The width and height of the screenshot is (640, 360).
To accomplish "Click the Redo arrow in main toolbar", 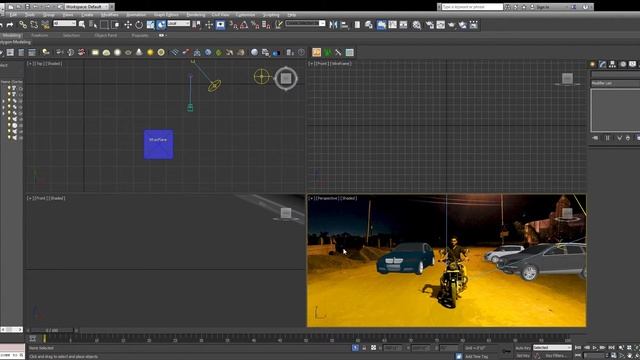I will click(x=10, y=25).
